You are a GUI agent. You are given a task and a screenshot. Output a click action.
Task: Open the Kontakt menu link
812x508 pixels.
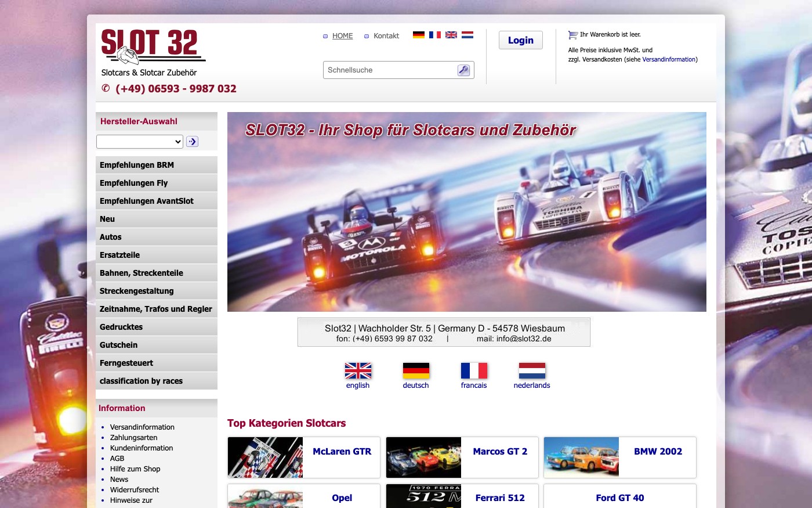click(386, 36)
